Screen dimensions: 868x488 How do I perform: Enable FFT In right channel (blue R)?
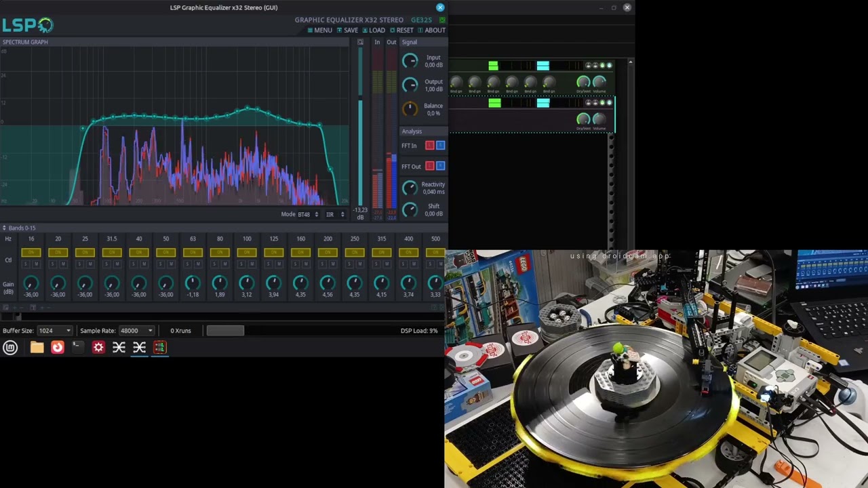click(x=440, y=146)
